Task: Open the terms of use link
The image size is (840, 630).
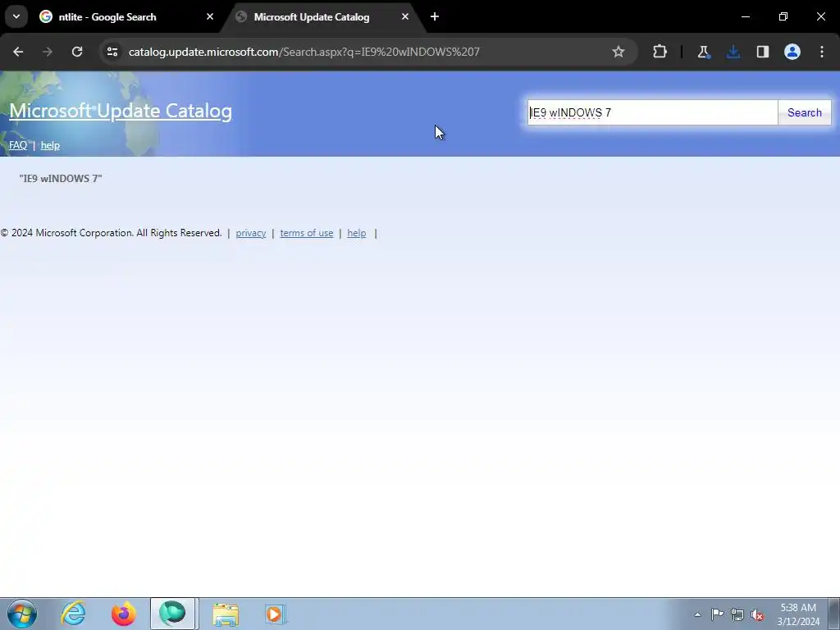Action: pyautogui.click(x=307, y=233)
